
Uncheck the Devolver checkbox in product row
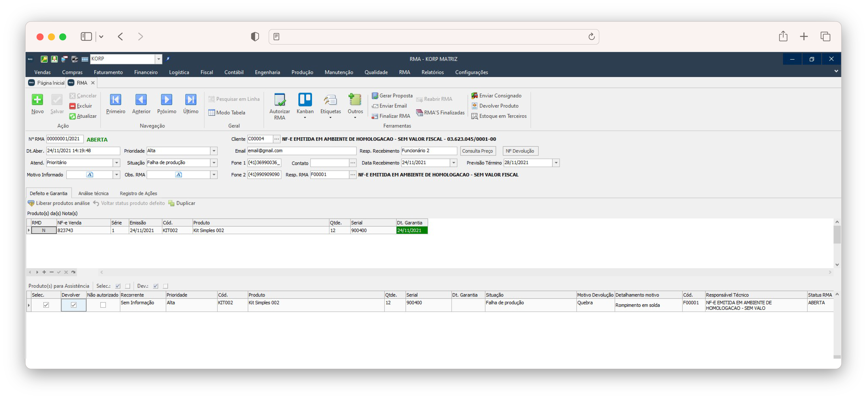point(74,305)
